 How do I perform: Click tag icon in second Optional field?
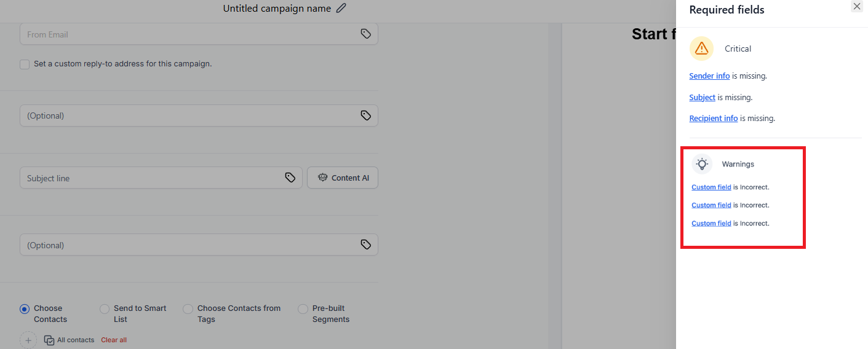click(x=366, y=245)
